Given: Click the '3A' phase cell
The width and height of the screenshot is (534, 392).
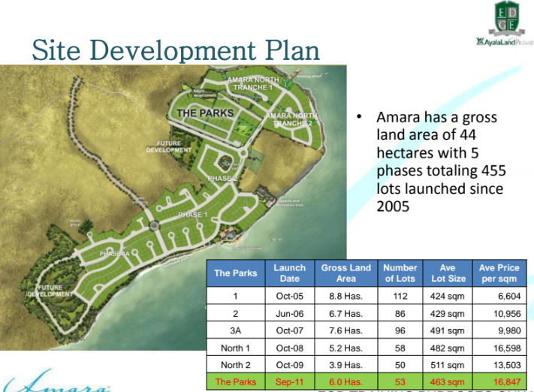Looking at the screenshot, I should [x=236, y=330].
